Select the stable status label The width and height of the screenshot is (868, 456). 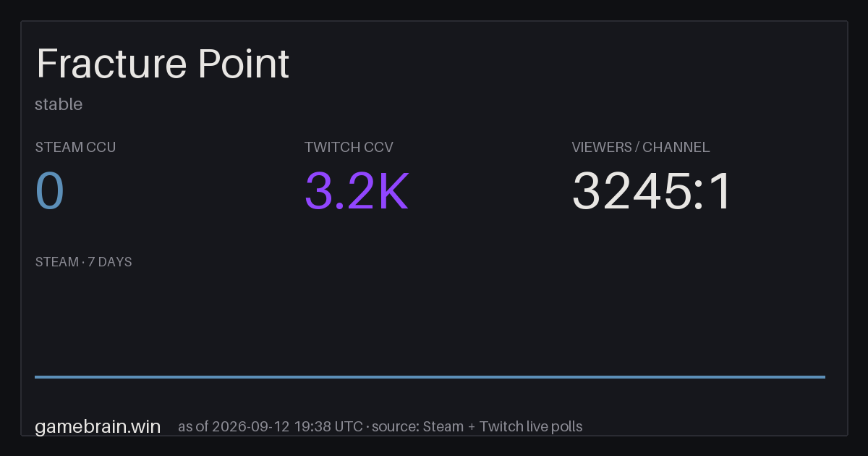(59, 104)
